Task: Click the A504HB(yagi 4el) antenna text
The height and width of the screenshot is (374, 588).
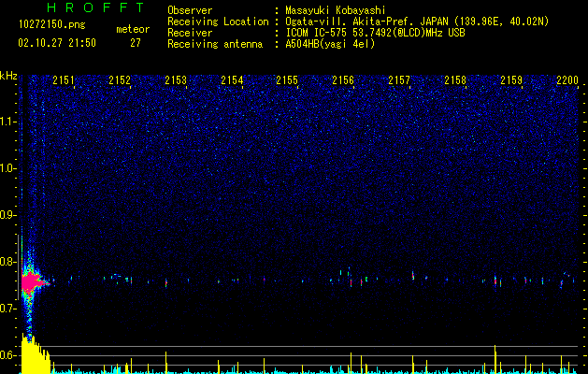Action: point(330,44)
